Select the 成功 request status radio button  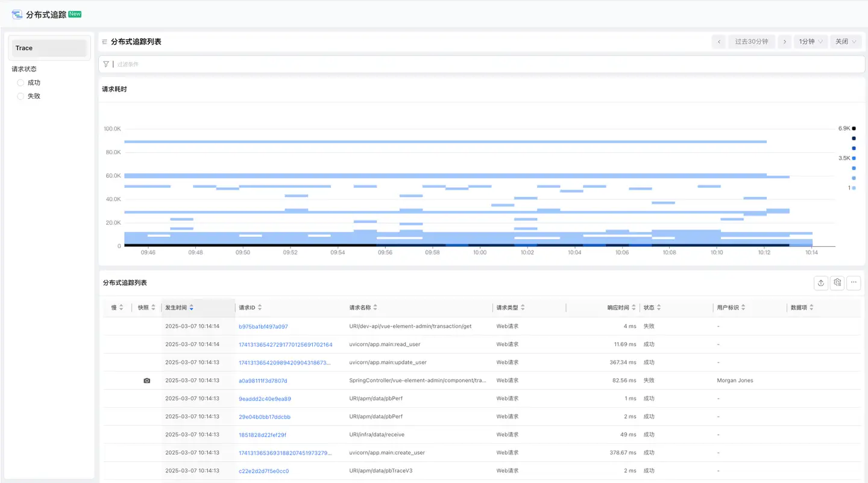20,83
